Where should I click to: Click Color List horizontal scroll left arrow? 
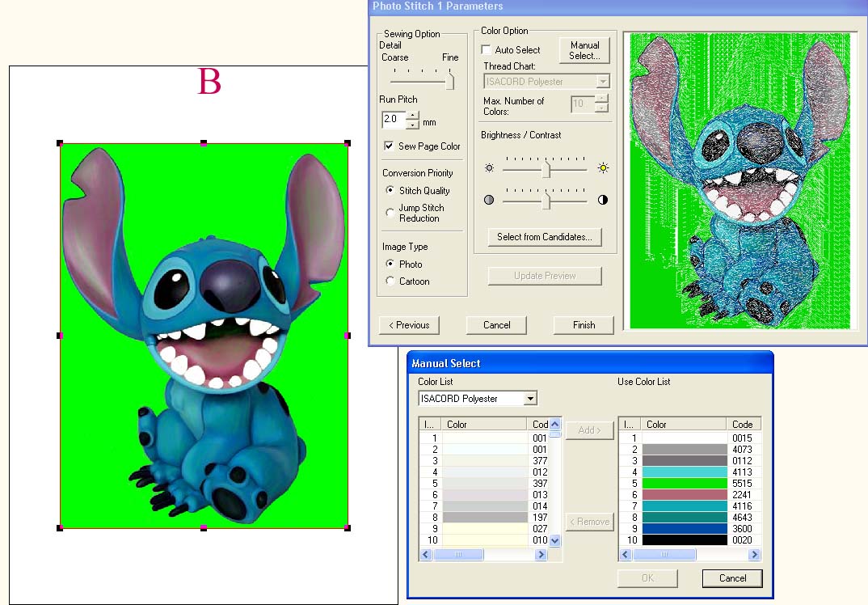point(426,555)
